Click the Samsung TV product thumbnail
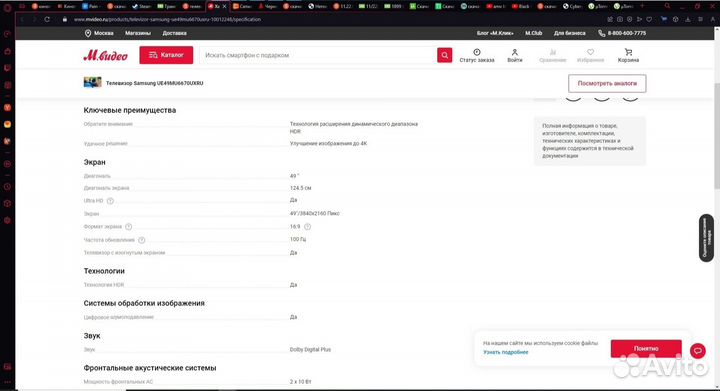The height and width of the screenshot is (391, 720). (92, 83)
